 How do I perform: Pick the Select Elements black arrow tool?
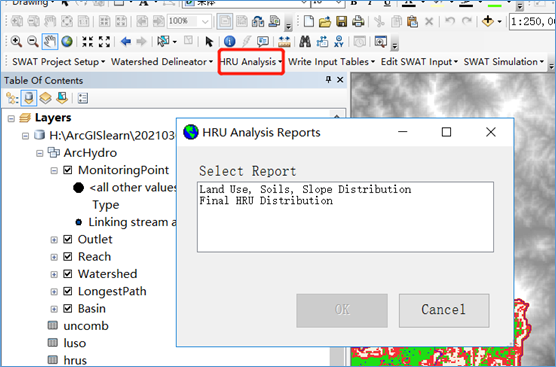pos(209,42)
